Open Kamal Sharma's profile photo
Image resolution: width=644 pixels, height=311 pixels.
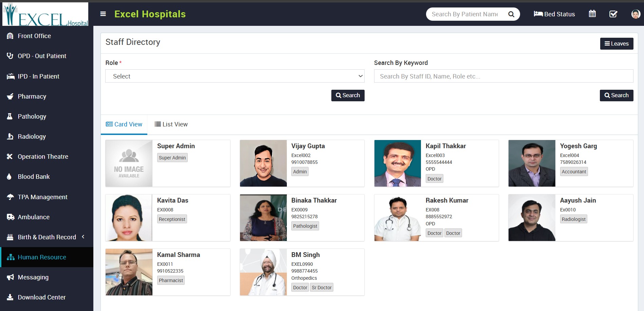[129, 272]
